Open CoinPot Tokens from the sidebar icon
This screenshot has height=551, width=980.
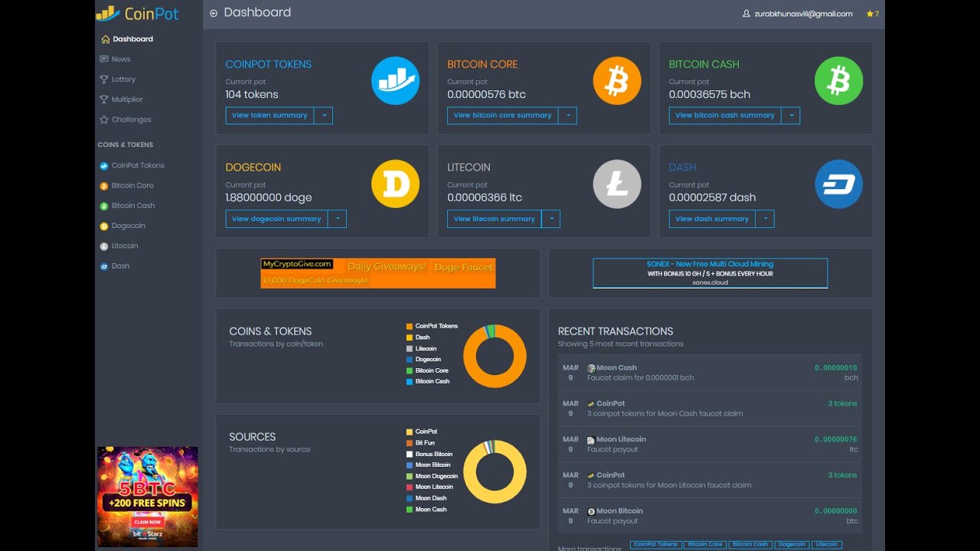point(104,165)
